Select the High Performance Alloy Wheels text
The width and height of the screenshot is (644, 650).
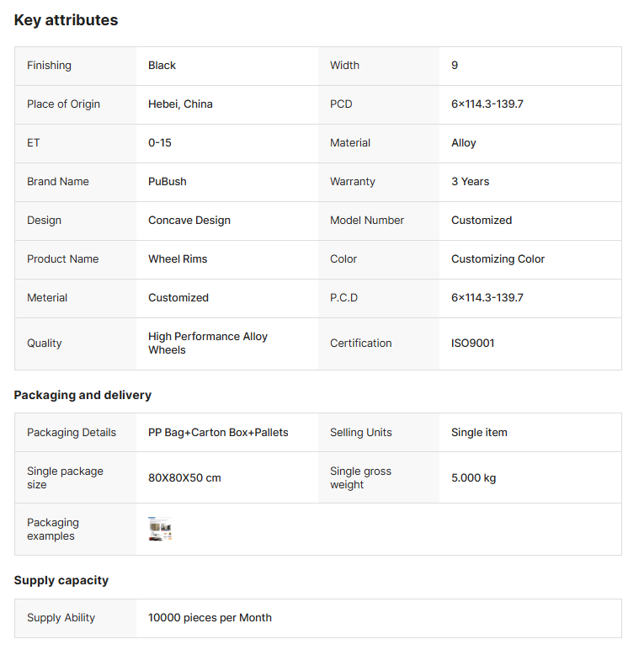click(208, 344)
